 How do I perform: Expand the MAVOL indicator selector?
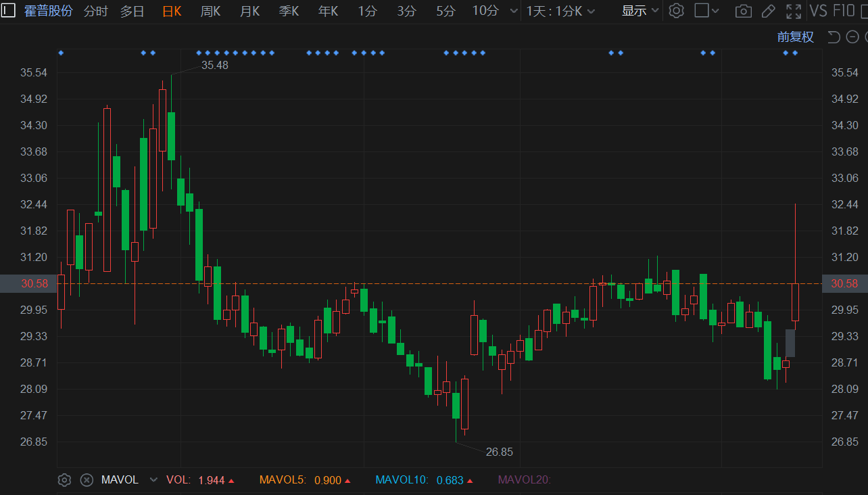pos(153,480)
